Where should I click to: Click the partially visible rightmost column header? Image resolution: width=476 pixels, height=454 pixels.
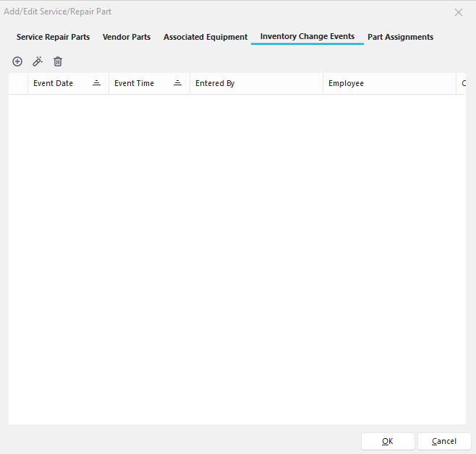[x=462, y=83]
